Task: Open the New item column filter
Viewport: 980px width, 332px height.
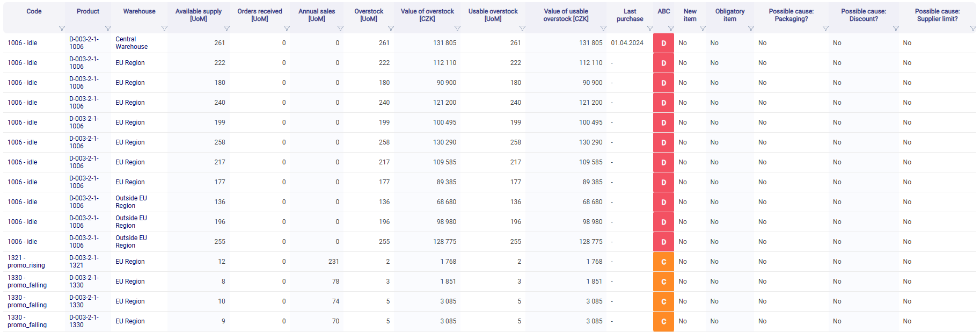Action: pyautogui.click(x=703, y=28)
